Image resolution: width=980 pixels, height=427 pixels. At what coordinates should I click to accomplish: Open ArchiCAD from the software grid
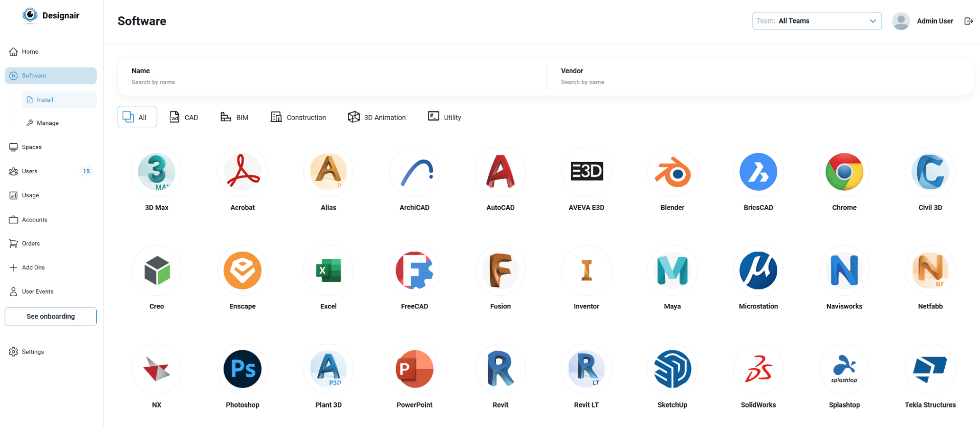pyautogui.click(x=415, y=172)
